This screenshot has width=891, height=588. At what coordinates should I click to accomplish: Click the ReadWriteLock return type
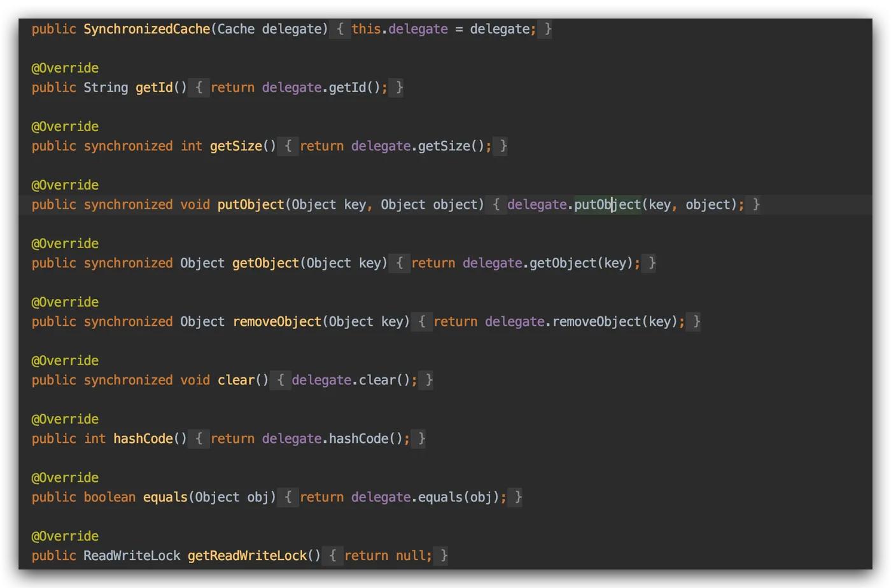click(x=132, y=556)
